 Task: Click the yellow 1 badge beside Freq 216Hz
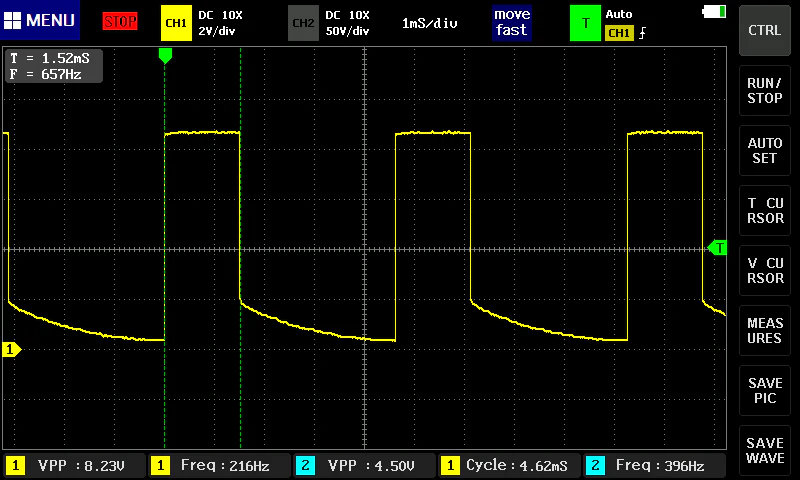160,466
